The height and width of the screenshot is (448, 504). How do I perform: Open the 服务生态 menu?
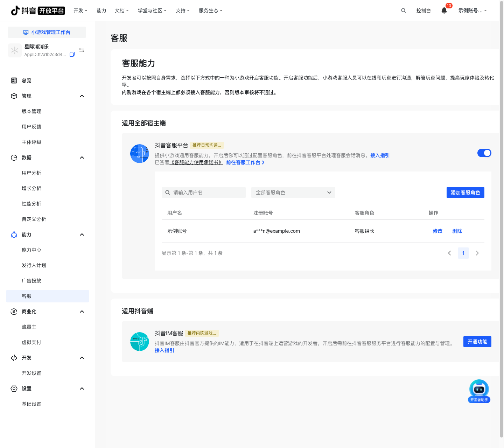211,10
